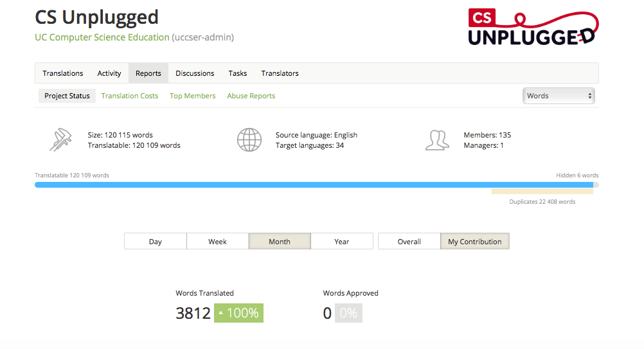Image resolution: width=644 pixels, height=349 pixels.
Task: View the Translators tab
Action: tap(280, 73)
